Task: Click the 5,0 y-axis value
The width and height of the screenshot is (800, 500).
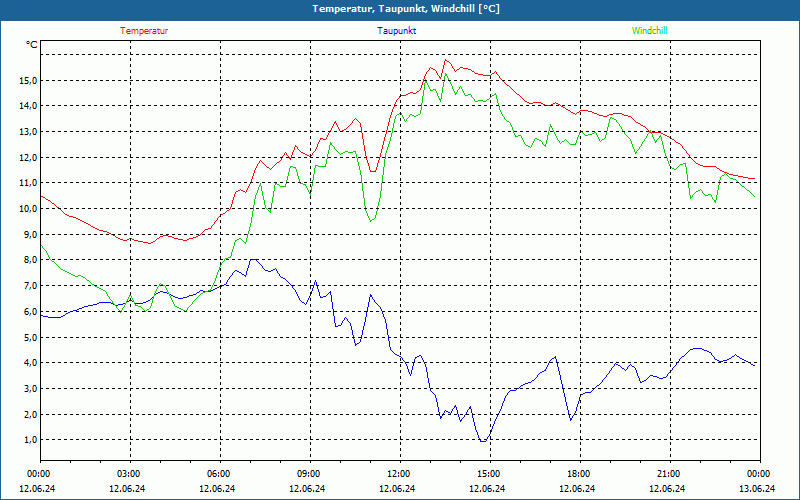Action: point(30,337)
